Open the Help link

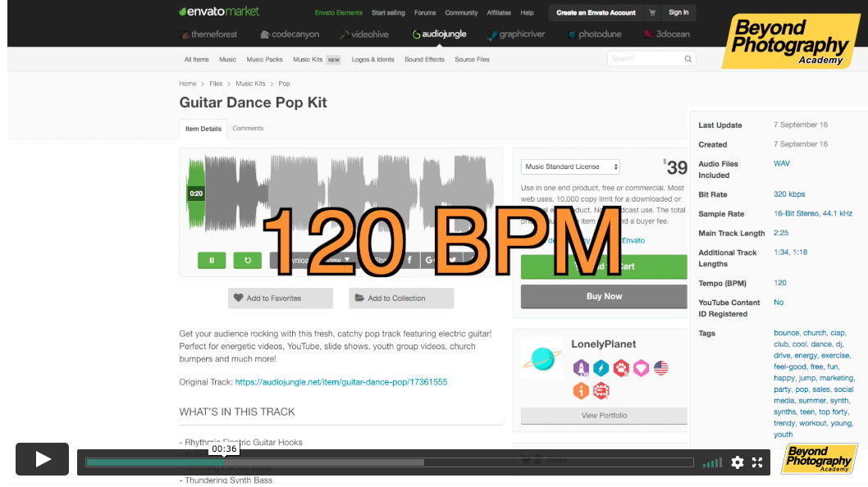[527, 13]
